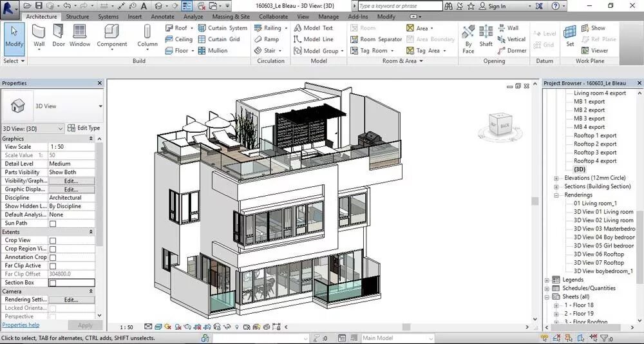
Task: Choose the Vertical opening tool
Action: pos(512,39)
